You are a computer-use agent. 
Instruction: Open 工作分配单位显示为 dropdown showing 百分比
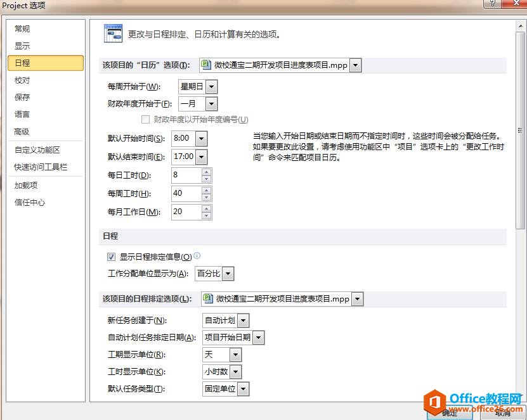pyautogui.click(x=228, y=274)
